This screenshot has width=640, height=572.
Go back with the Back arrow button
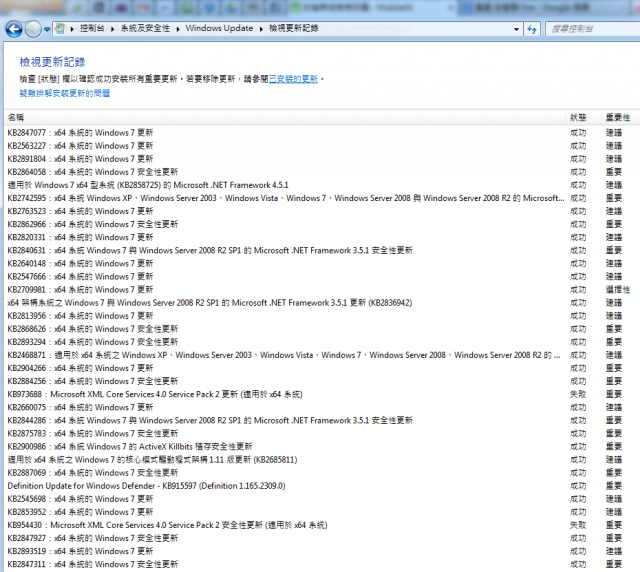(x=14, y=29)
